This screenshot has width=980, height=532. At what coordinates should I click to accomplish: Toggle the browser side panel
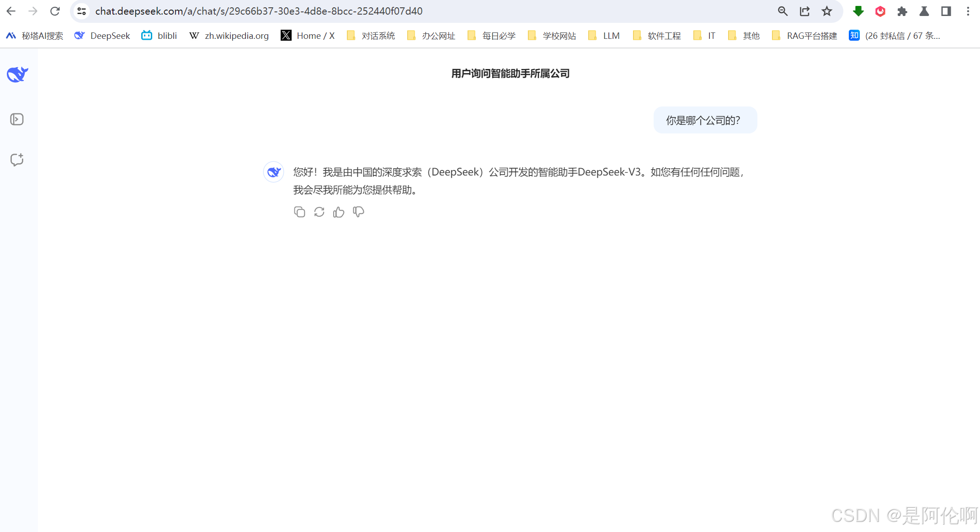tap(946, 11)
